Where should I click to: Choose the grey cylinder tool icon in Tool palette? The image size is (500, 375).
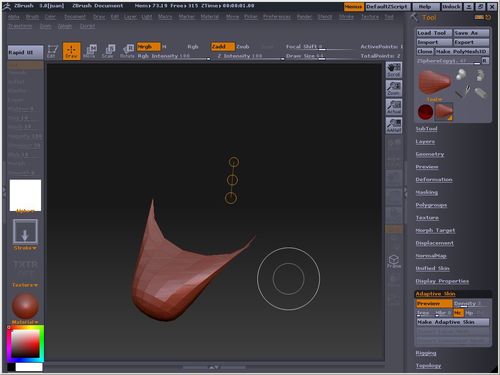point(480,93)
